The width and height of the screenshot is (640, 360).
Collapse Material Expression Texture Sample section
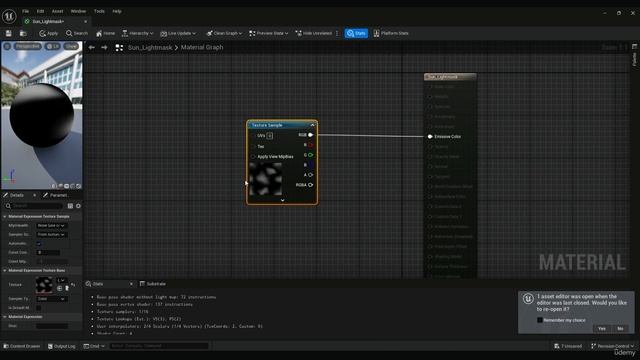point(5,216)
